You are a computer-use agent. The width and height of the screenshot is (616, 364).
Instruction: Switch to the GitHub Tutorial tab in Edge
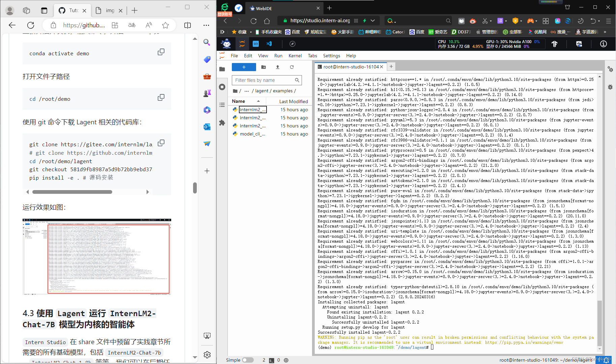72,10
